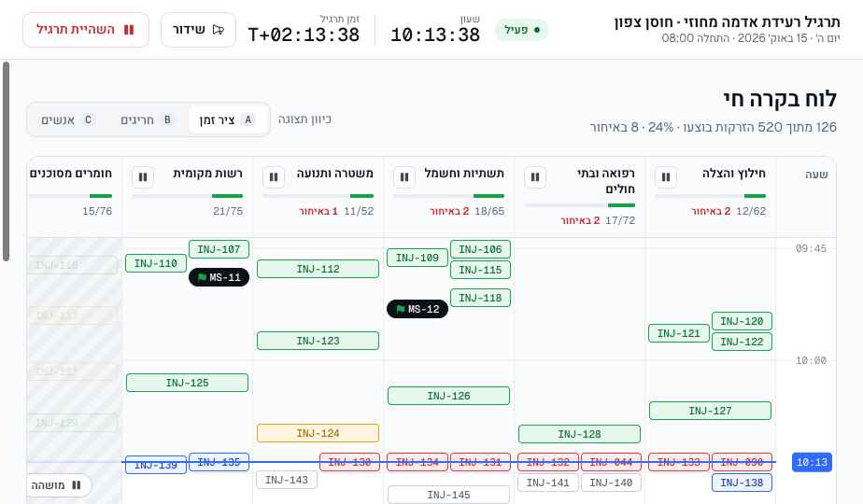Open injection card INJ-112
The width and height of the screenshot is (863, 504).
(x=318, y=269)
